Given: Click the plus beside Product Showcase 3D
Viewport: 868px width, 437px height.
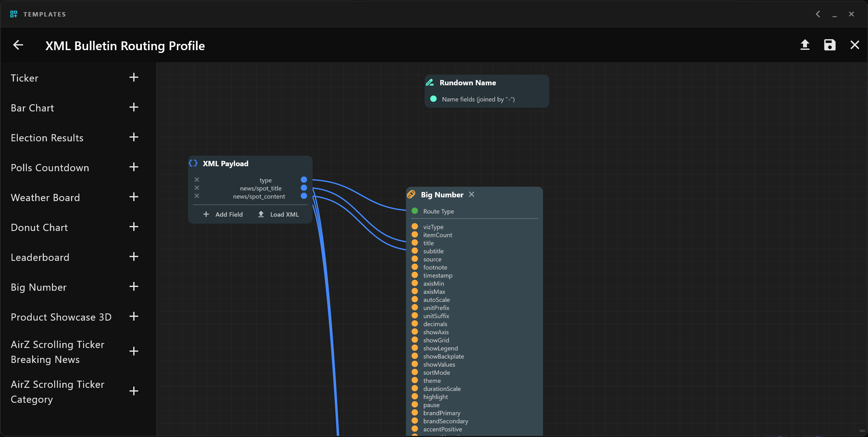Looking at the screenshot, I should coord(134,316).
